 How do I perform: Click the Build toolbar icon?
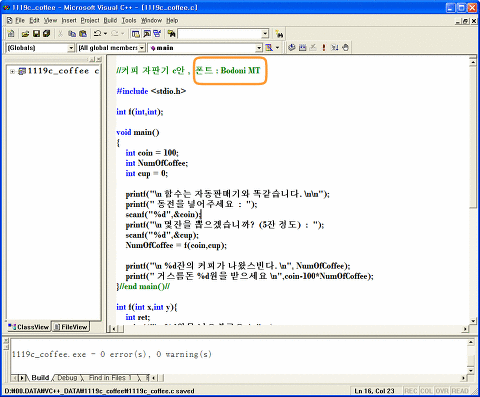pos(302,48)
